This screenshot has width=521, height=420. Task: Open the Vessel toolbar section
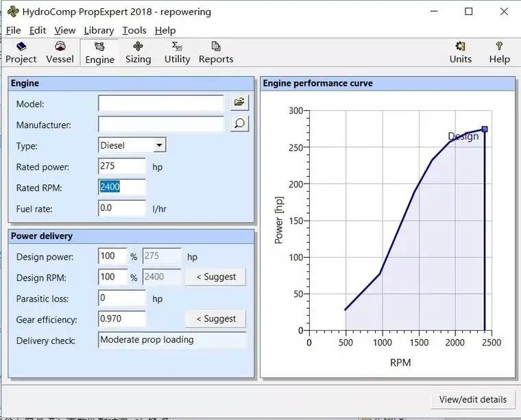pyautogui.click(x=60, y=53)
